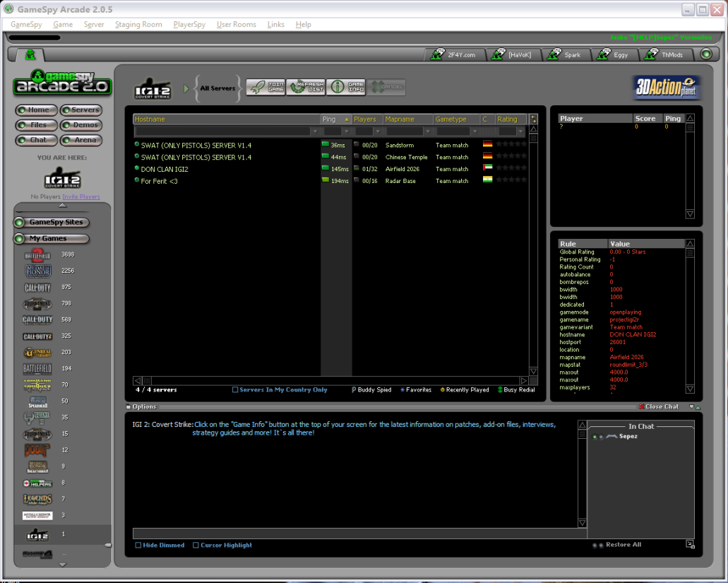The height and width of the screenshot is (583, 728).
Task: Switch to the 2F4Y.com chat tab
Action: (x=455, y=55)
